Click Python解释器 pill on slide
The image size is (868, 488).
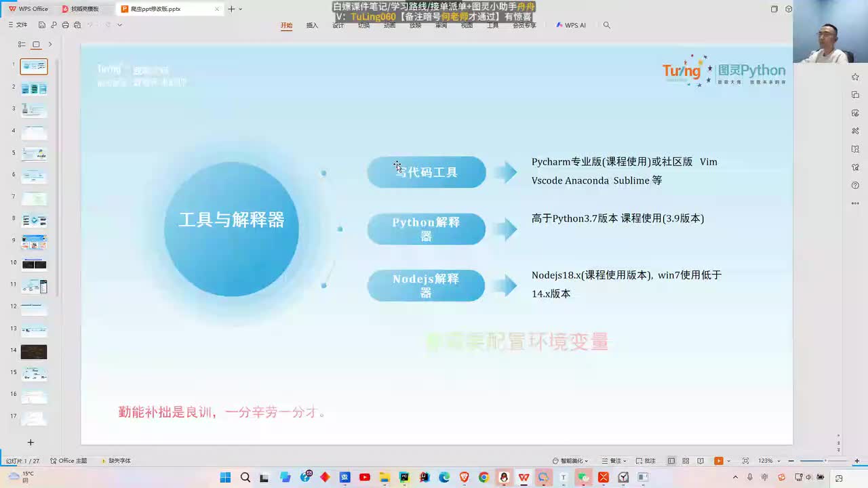(x=427, y=229)
